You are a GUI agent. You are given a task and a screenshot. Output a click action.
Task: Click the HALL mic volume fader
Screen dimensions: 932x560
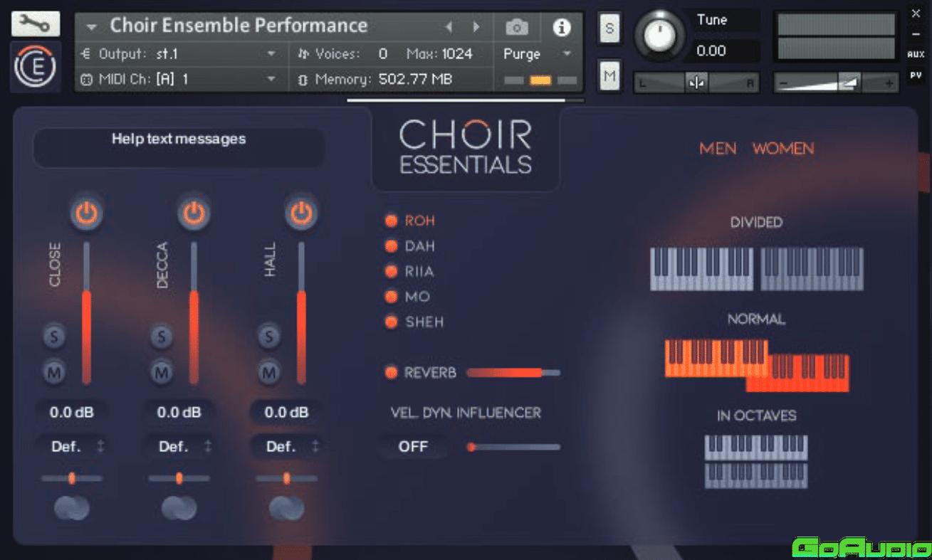[301, 313]
